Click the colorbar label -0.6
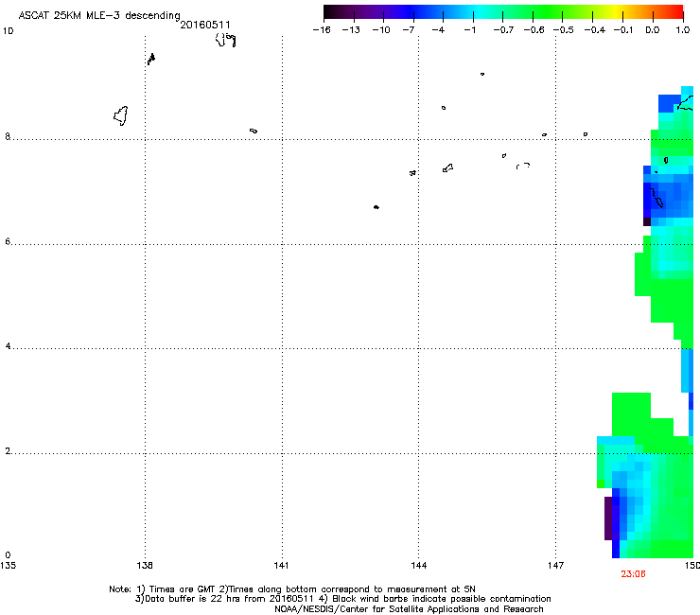700x615 pixels. coord(534,30)
